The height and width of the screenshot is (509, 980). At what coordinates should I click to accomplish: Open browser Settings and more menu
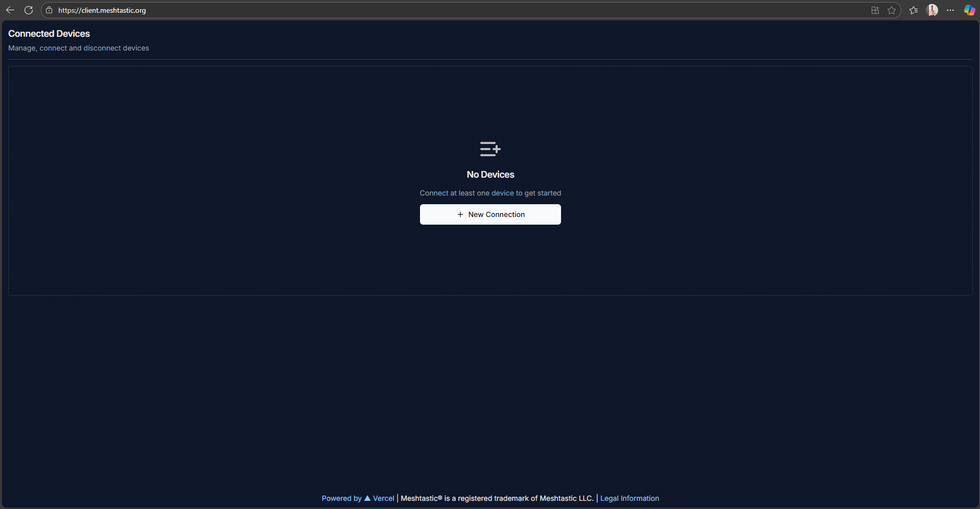coord(950,10)
